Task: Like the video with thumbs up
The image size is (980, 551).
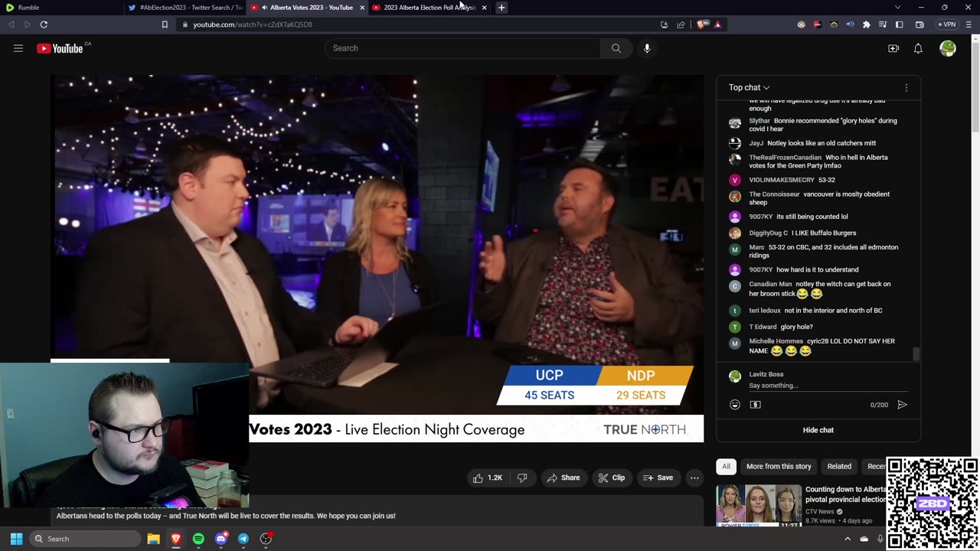Action: (x=487, y=478)
